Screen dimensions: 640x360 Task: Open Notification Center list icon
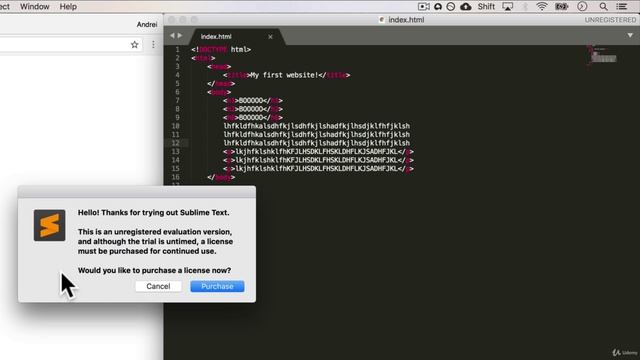[622, 7]
